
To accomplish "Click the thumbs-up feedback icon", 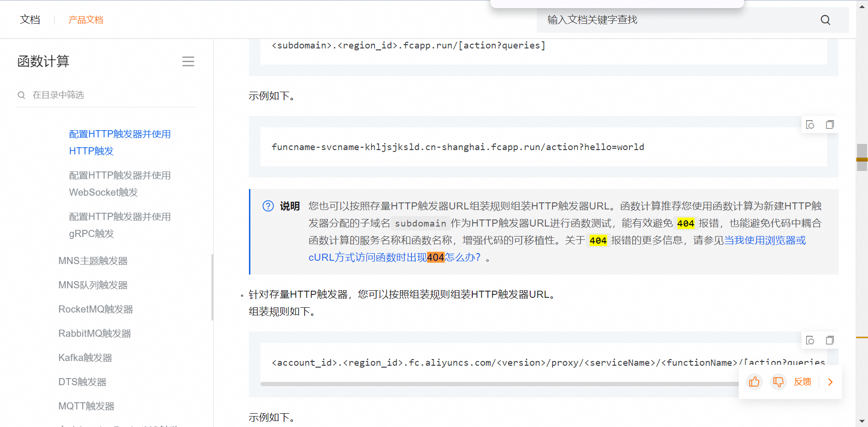I will coord(754,382).
